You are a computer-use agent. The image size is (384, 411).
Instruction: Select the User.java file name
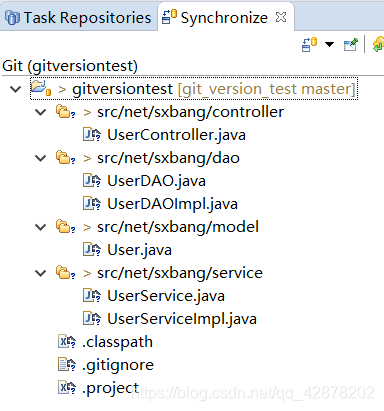tap(139, 250)
